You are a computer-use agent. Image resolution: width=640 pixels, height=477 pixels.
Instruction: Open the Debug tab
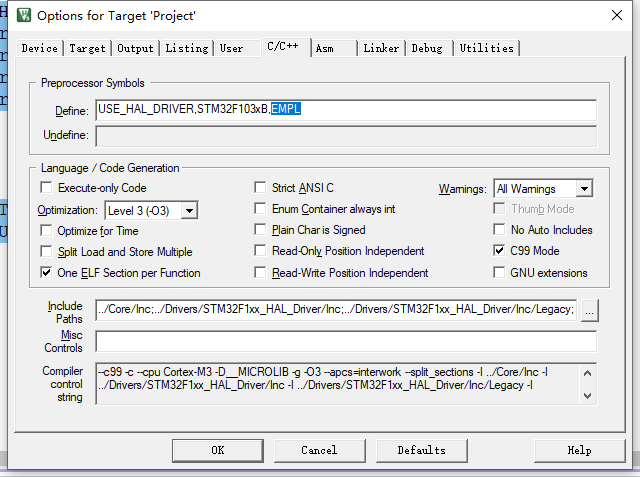pyautogui.click(x=427, y=48)
